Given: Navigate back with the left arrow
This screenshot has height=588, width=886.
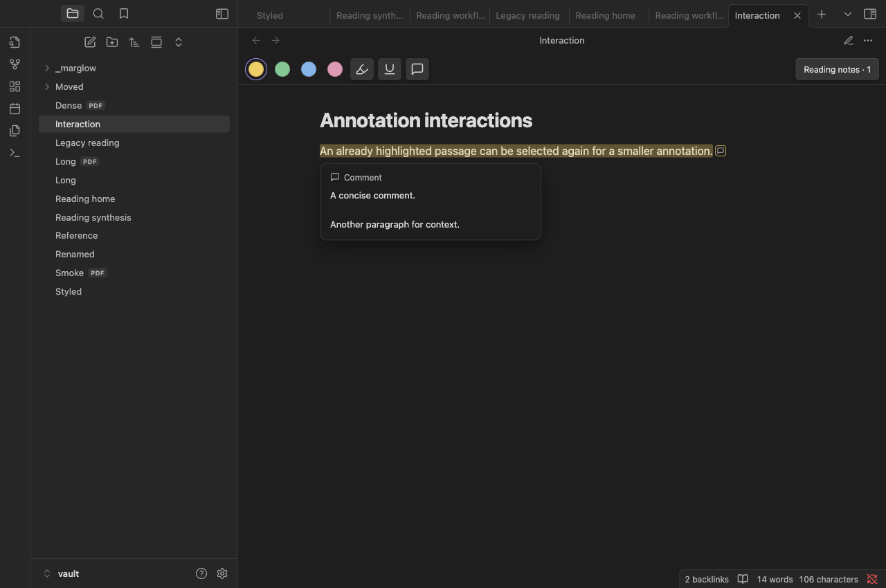Looking at the screenshot, I should [x=256, y=41].
